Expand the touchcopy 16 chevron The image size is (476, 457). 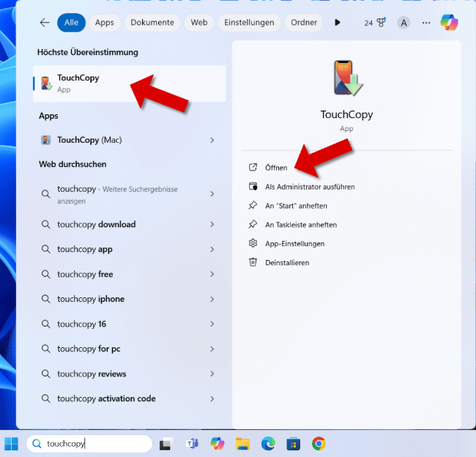pyautogui.click(x=212, y=324)
